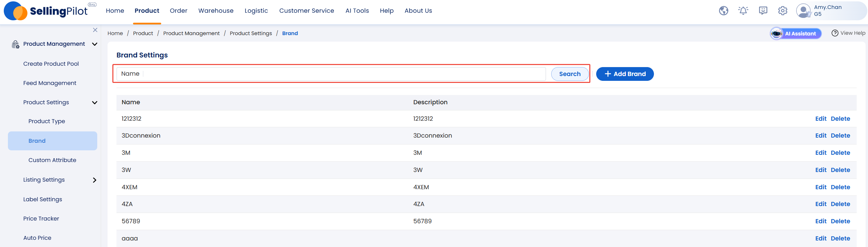Edit the 56789 brand
This screenshot has width=868, height=247.
pos(821,221)
